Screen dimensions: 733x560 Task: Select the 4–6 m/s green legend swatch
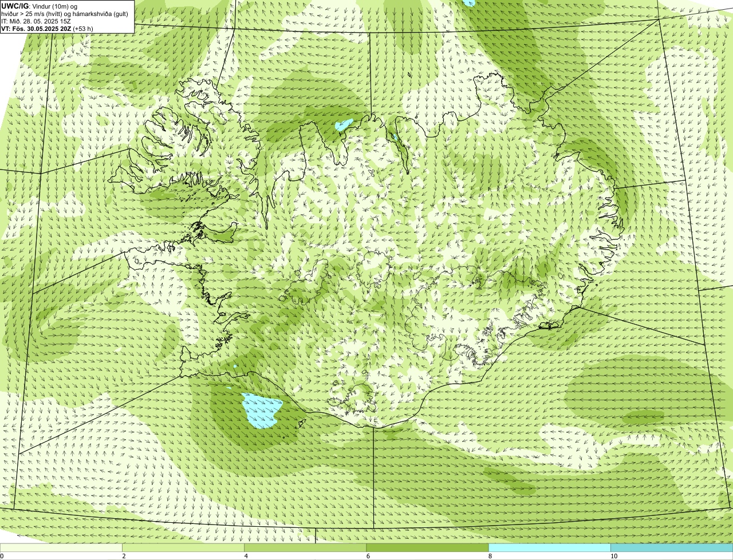305,548
